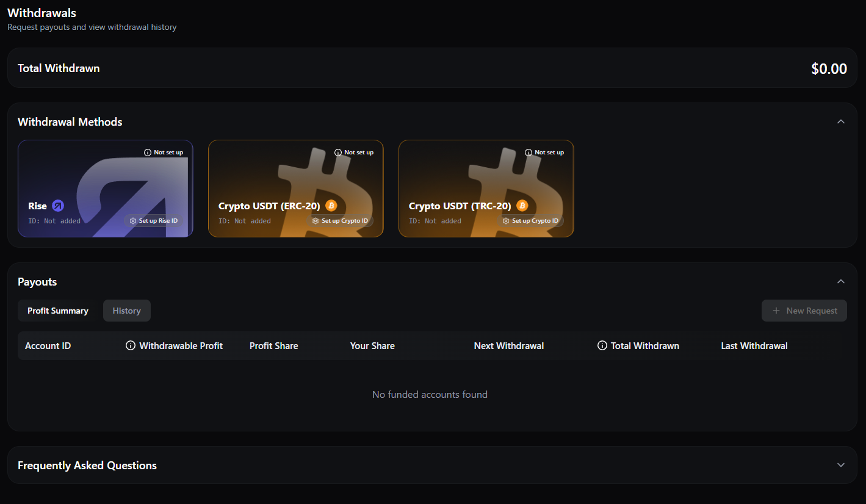Image resolution: width=866 pixels, height=504 pixels.
Task: Collapse the Withdrawal Methods section
Action: click(x=841, y=122)
